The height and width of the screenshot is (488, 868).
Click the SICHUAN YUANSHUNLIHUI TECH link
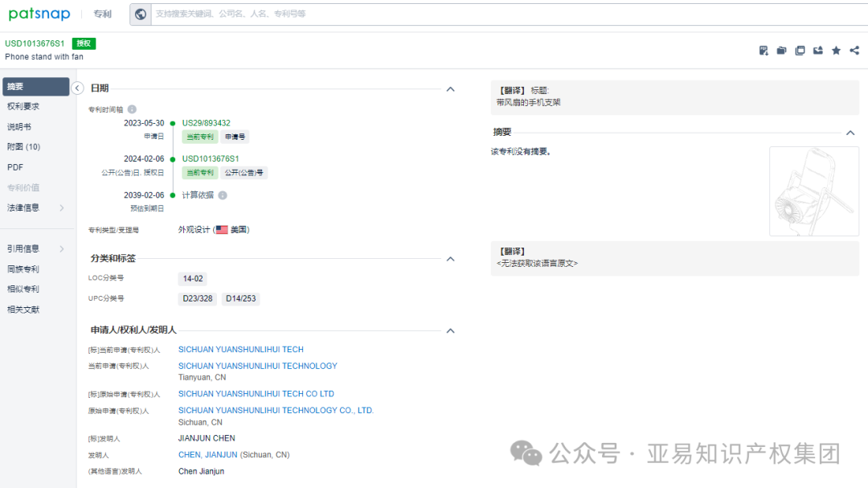coord(241,350)
